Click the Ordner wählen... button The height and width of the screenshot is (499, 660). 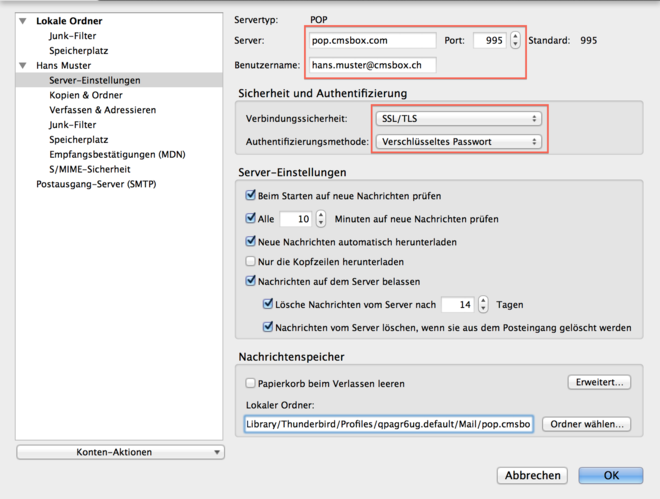pyautogui.click(x=587, y=424)
